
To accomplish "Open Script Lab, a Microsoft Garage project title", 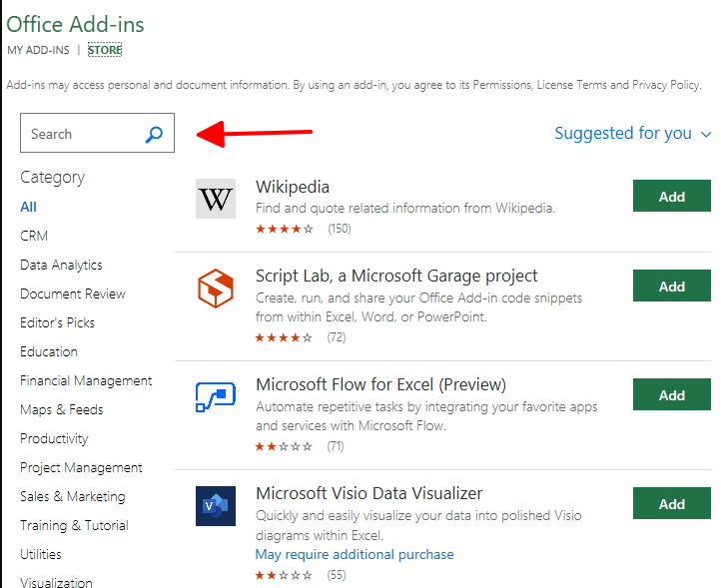I will click(396, 277).
